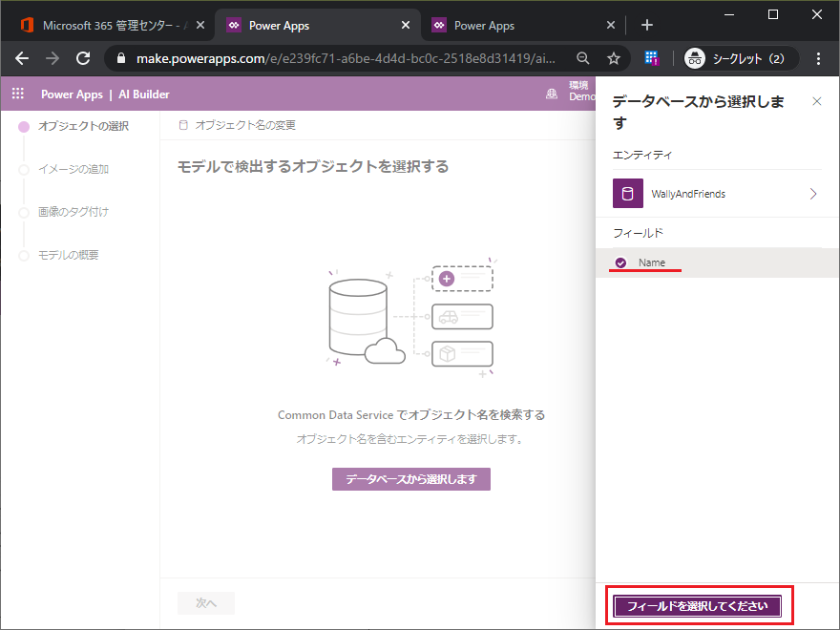This screenshot has width=840, height=630.
Task: Open the Power Apps home link
Action: (72, 94)
